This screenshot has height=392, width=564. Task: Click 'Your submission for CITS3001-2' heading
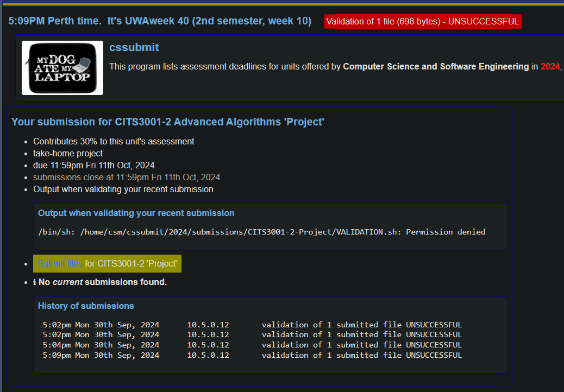point(167,122)
